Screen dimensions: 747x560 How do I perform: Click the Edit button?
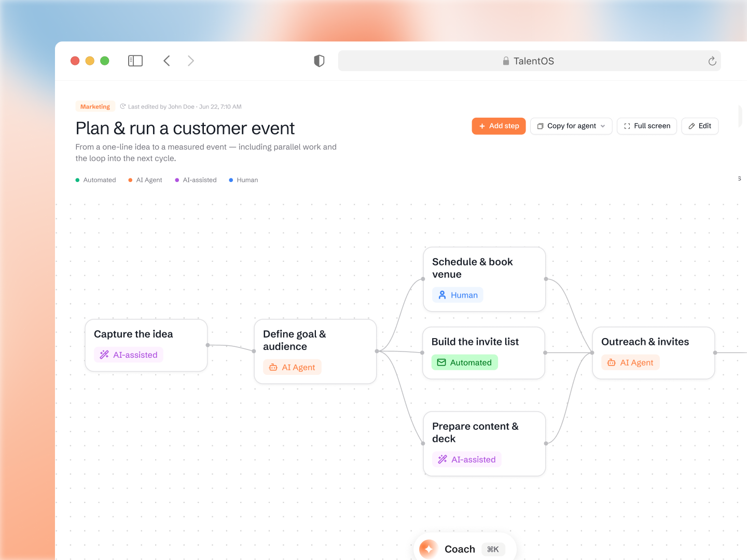[700, 126]
